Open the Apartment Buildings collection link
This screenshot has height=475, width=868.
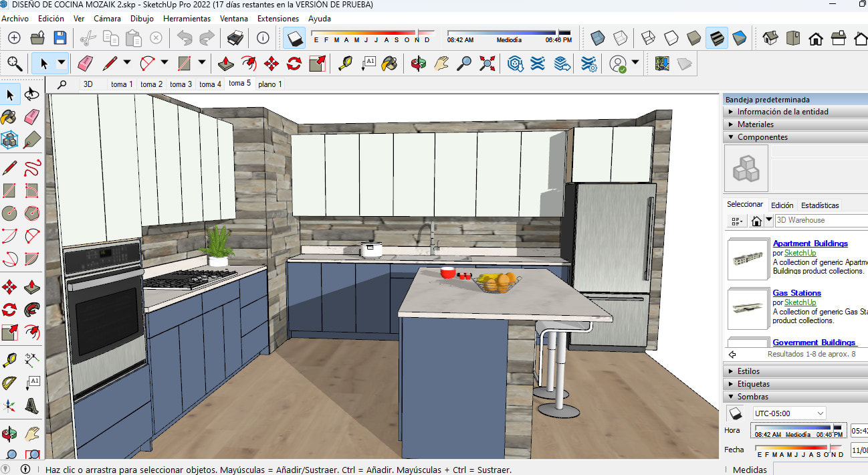810,244
